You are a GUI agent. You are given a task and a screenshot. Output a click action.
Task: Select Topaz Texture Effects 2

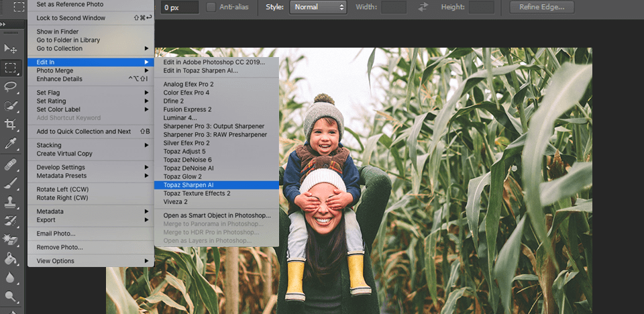coord(217,193)
